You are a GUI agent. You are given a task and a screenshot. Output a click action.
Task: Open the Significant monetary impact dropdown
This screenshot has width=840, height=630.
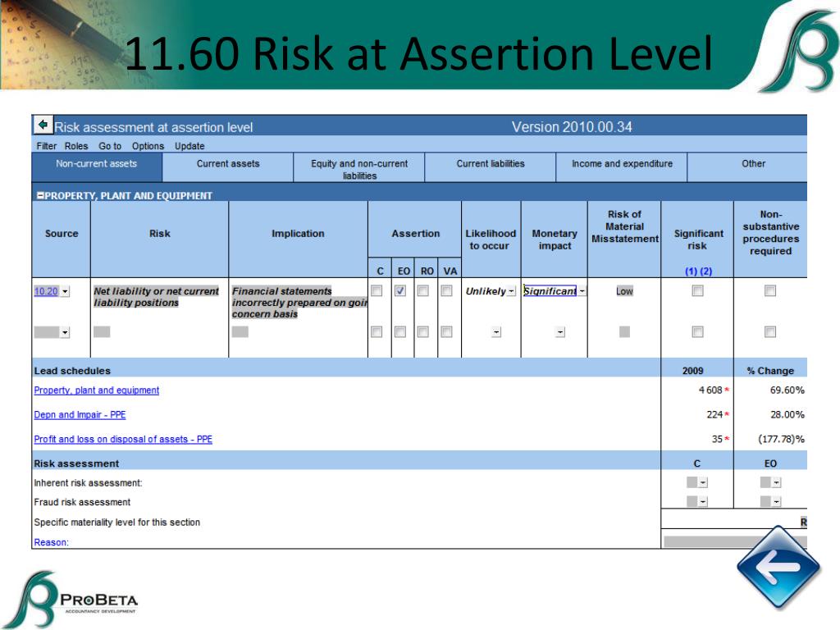582,291
